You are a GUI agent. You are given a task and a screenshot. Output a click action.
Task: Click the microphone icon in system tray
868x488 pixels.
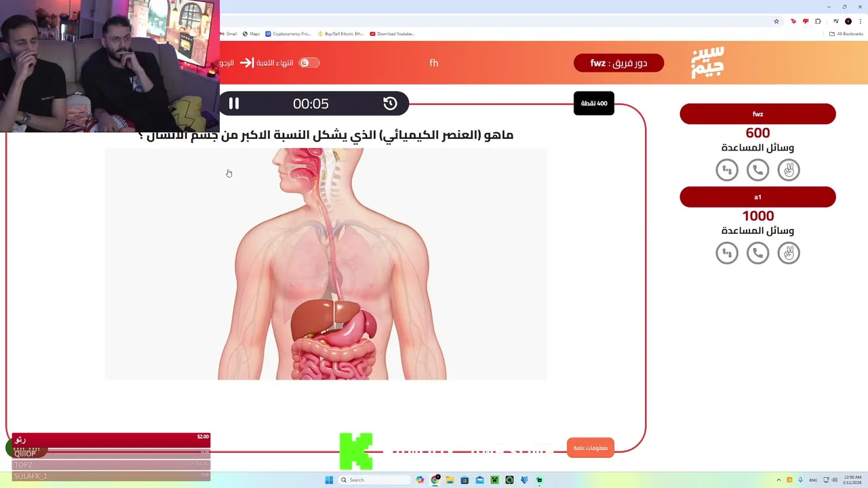pos(801,480)
